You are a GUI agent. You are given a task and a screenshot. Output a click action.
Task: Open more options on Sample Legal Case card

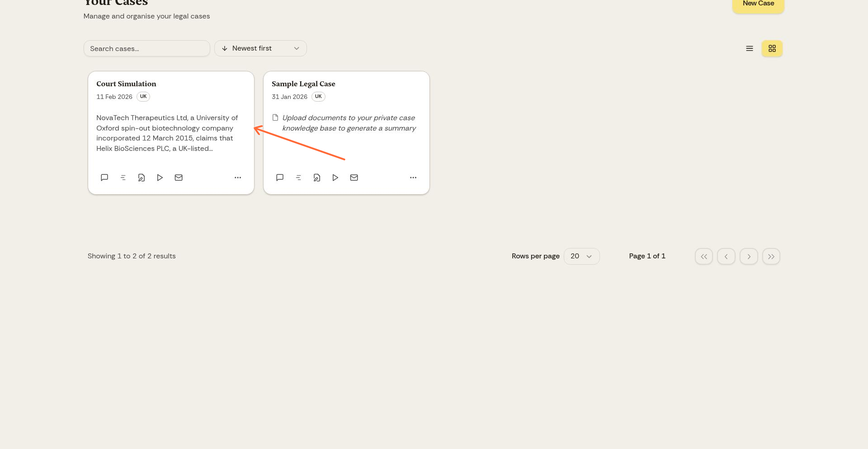(x=413, y=178)
